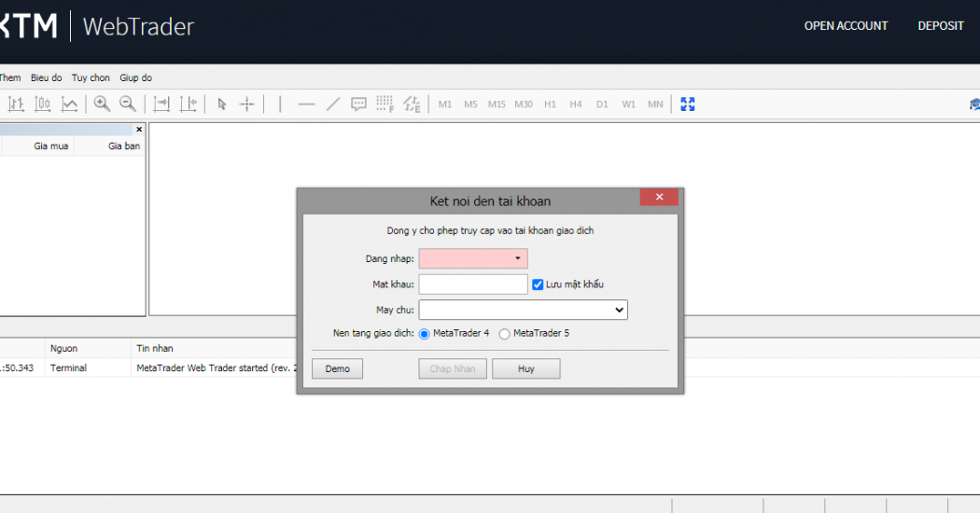Focus the Mat khau password field
This screenshot has height=513, width=980.
[x=473, y=284]
